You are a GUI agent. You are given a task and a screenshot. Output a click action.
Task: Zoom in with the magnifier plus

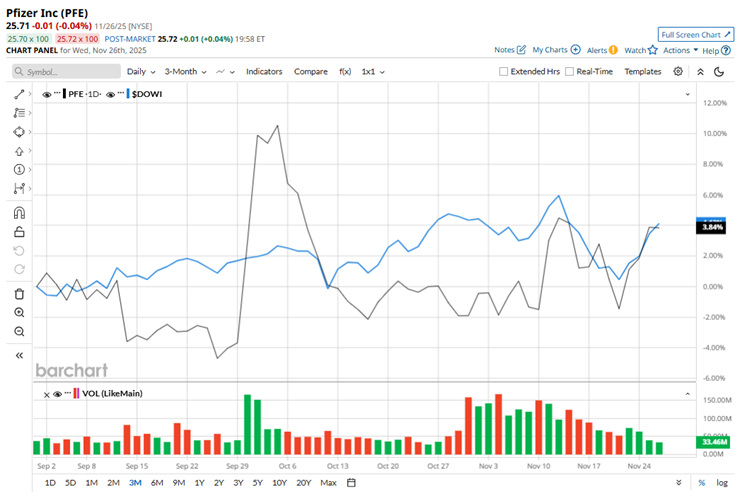coord(19,313)
